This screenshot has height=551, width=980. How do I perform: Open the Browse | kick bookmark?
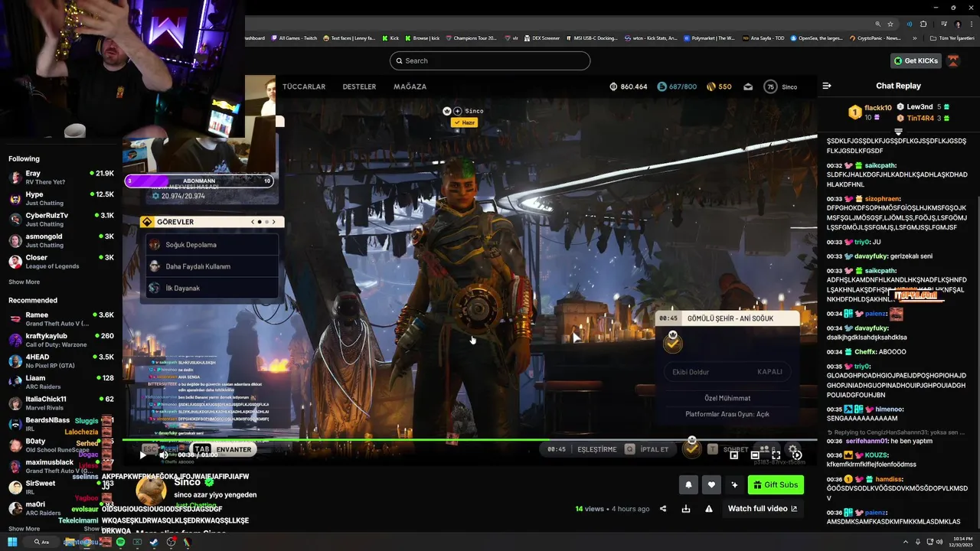pos(422,37)
